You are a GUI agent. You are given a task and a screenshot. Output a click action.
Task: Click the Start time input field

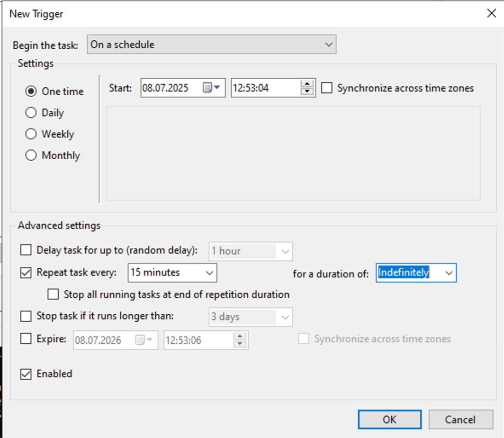pyautogui.click(x=264, y=88)
